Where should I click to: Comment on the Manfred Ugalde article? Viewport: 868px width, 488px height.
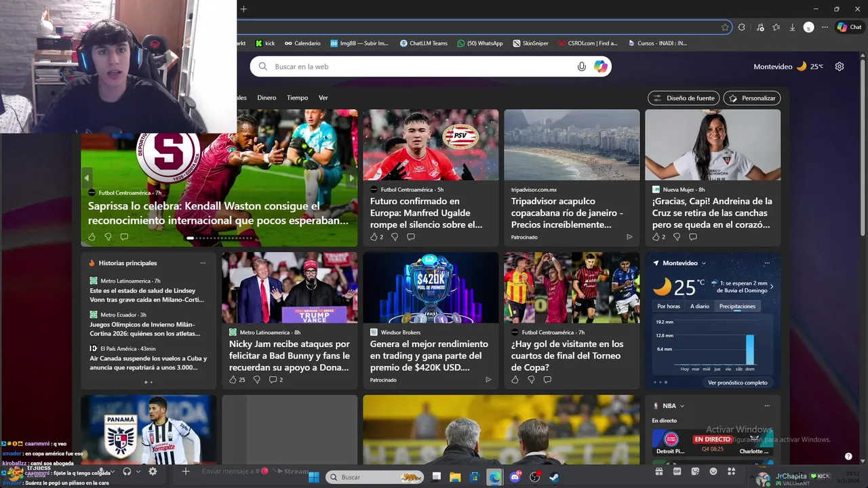(x=411, y=237)
